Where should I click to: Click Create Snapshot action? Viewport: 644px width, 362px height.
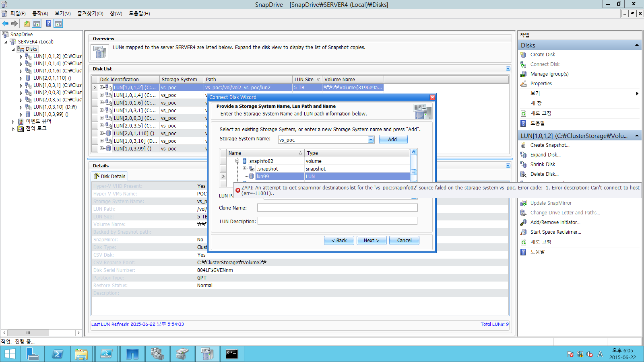(549, 145)
